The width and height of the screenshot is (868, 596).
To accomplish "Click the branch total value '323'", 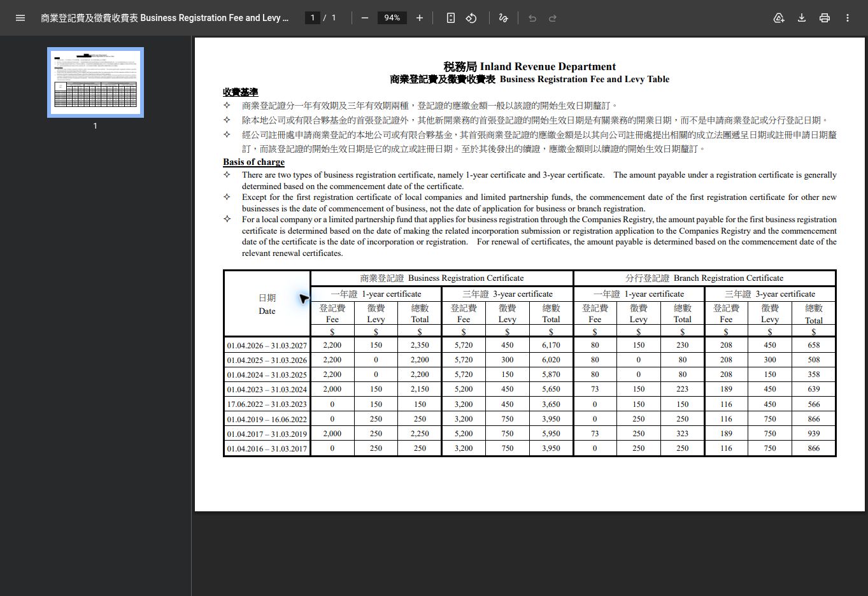I will (682, 434).
